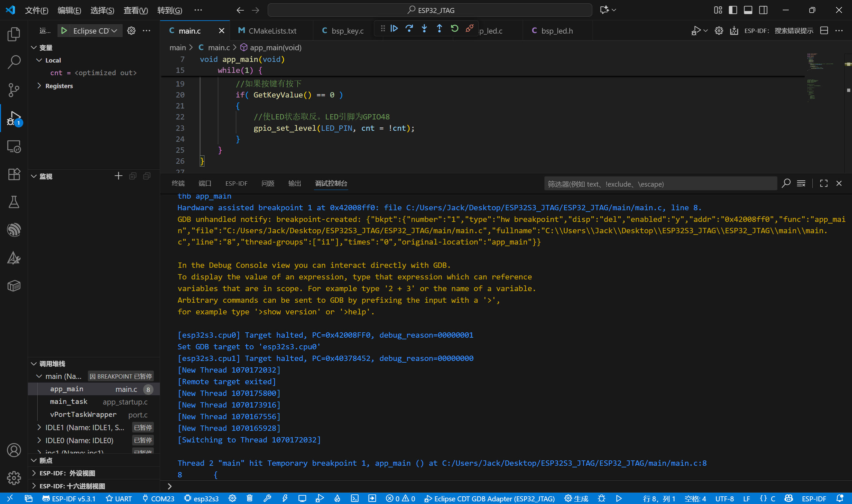Click the Step Over debug icon

[x=409, y=29]
